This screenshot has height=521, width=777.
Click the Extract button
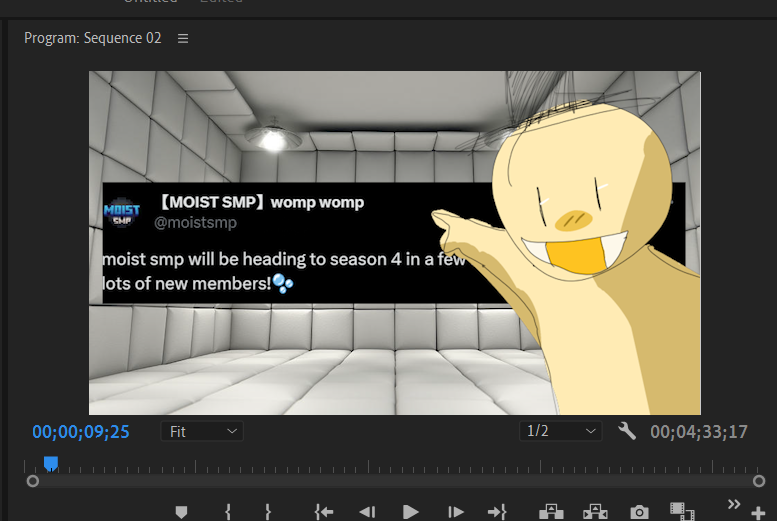pos(595,512)
